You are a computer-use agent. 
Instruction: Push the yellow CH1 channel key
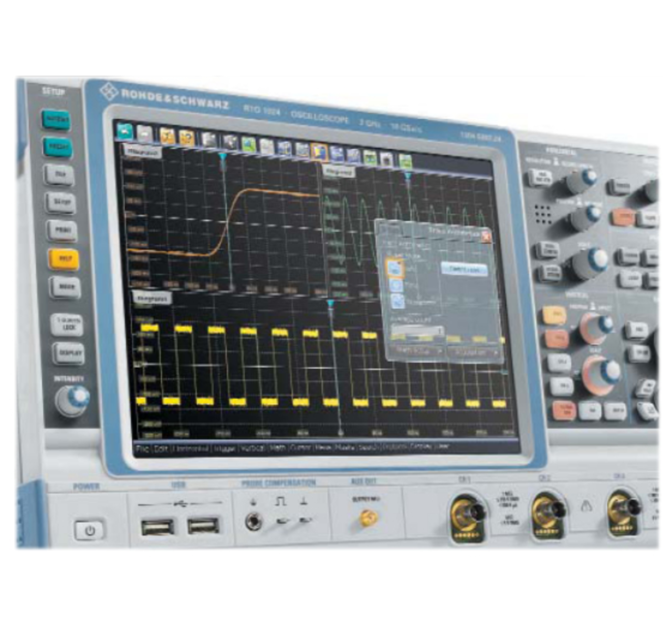554,315
